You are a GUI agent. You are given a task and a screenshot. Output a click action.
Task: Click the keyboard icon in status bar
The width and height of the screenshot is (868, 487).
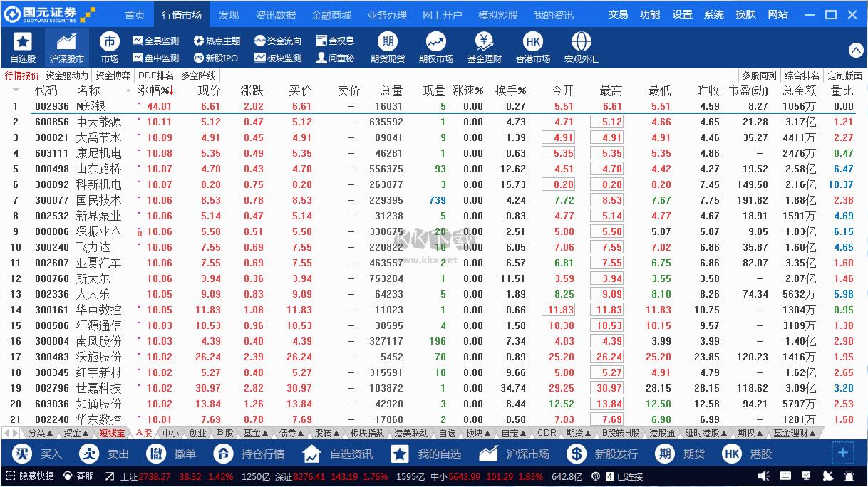(785, 476)
